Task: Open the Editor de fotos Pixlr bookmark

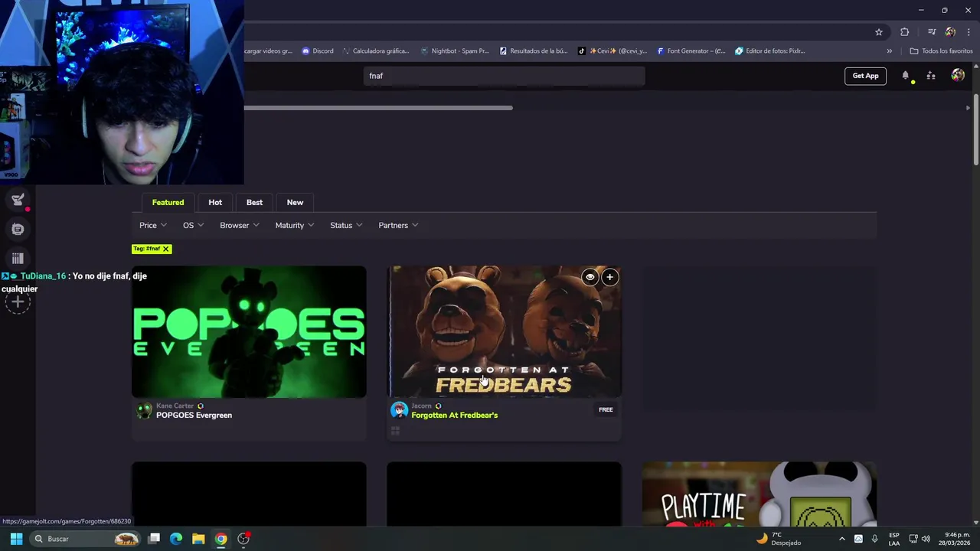Action: click(770, 51)
